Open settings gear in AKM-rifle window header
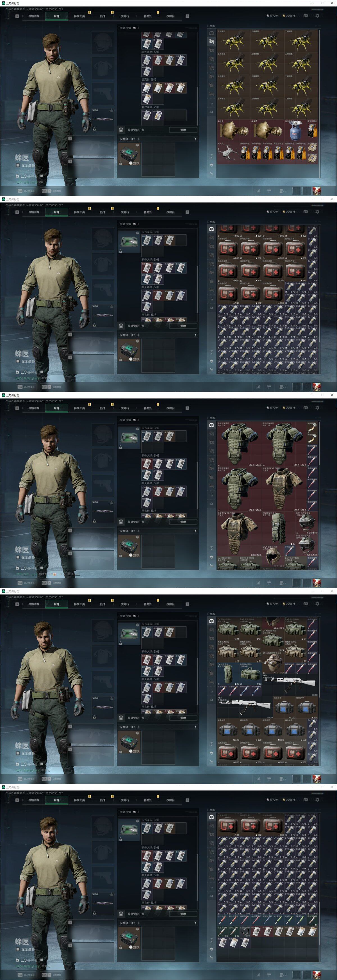337x980 pixels. point(317,603)
